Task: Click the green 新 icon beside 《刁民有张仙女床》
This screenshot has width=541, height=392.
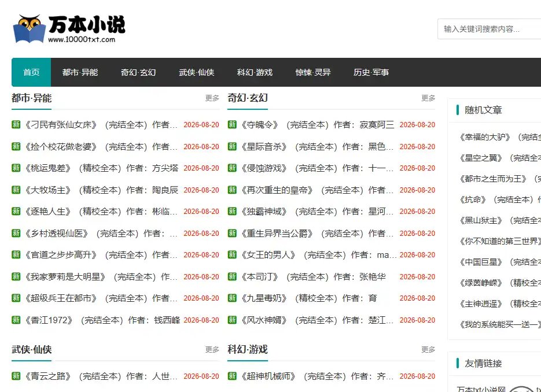Action: (16, 124)
